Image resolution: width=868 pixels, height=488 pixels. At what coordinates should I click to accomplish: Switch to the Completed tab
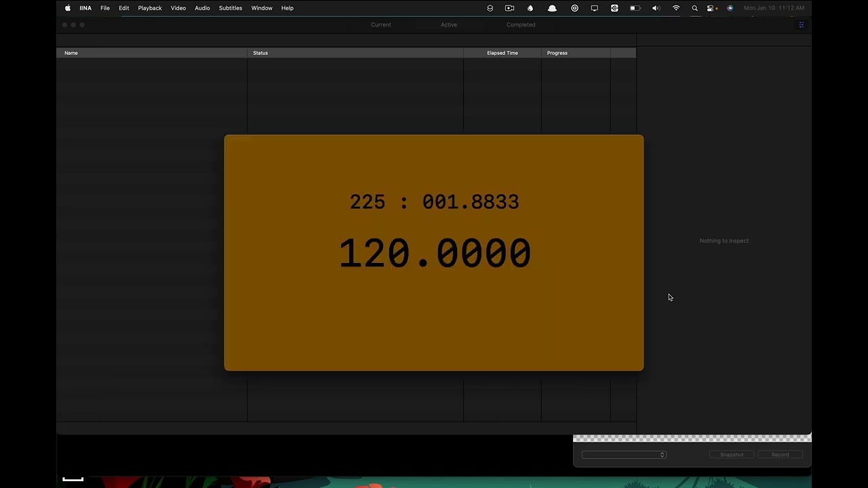coord(521,25)
